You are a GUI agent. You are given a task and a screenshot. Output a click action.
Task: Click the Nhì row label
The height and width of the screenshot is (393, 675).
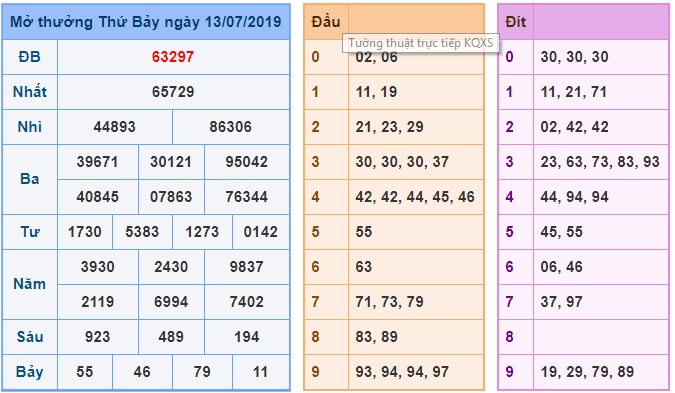pyautogui.click(x=30, y=127)
